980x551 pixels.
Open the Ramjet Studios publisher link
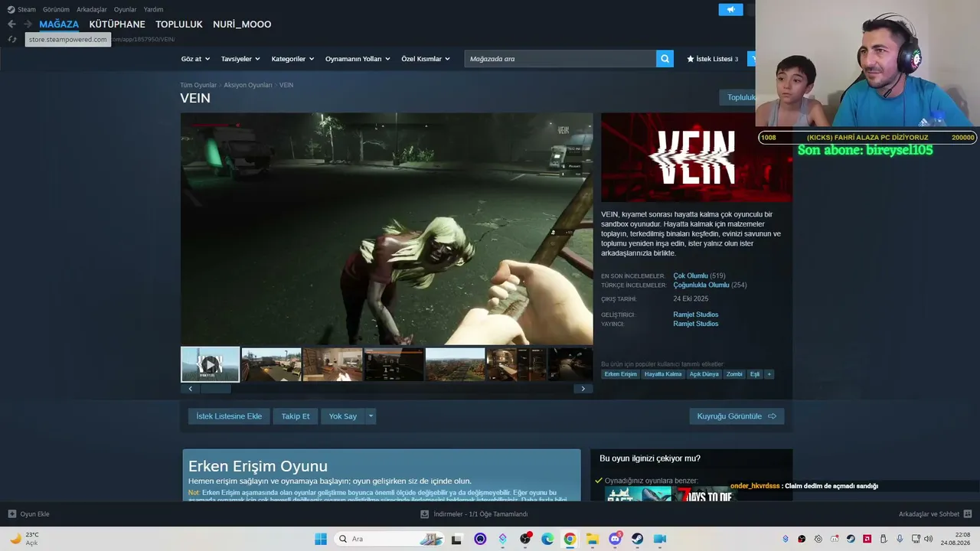tap(696, 324)
